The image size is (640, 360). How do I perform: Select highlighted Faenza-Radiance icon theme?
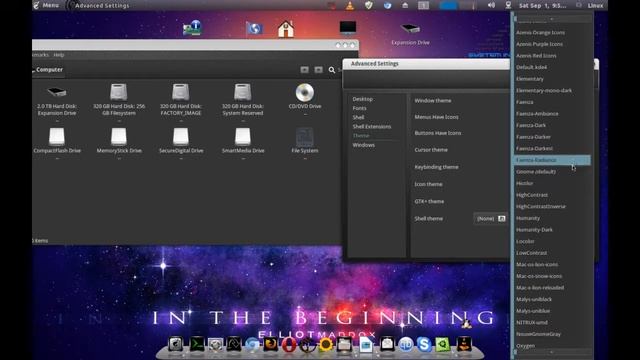pos(552,160)
